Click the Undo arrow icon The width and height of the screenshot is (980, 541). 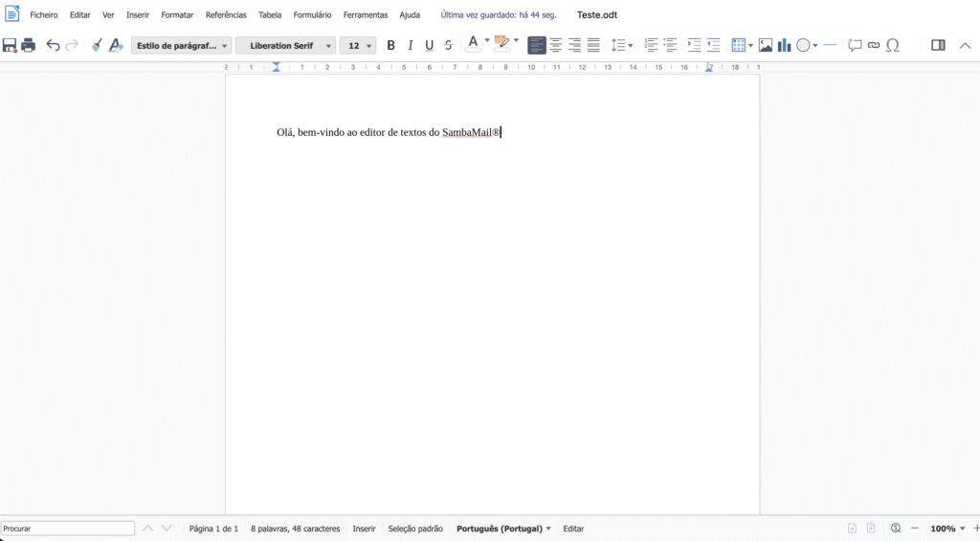tap(53, 45)
